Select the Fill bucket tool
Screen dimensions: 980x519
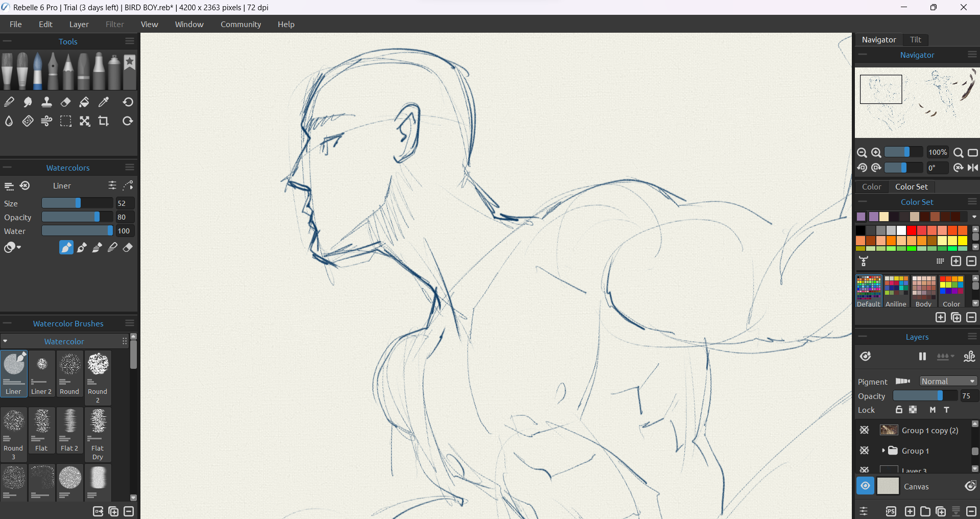pyautogui.click(x=84, y=102)
